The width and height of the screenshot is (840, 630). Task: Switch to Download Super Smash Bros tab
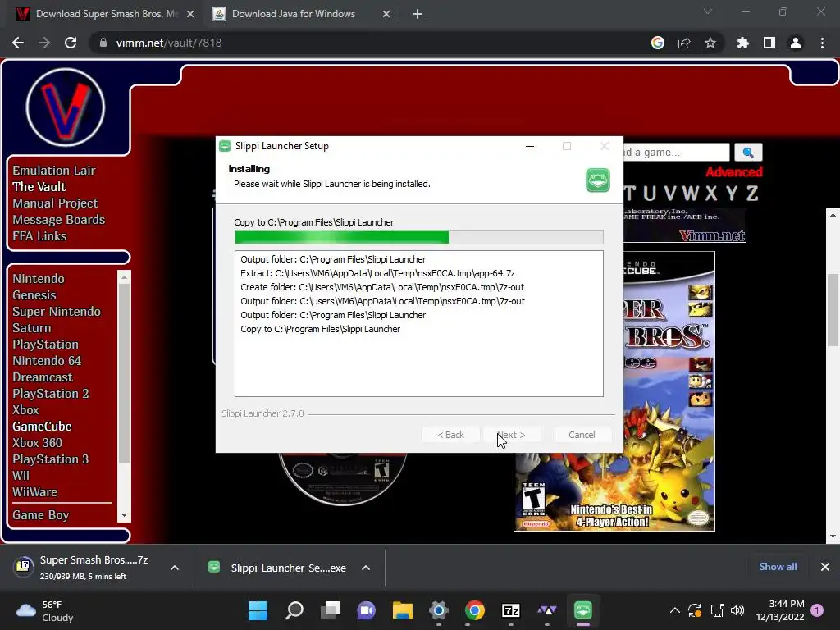click(105, 14)
